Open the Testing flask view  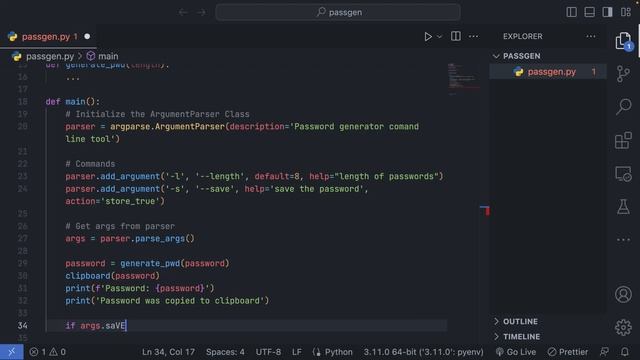click(x=623, y=207)
